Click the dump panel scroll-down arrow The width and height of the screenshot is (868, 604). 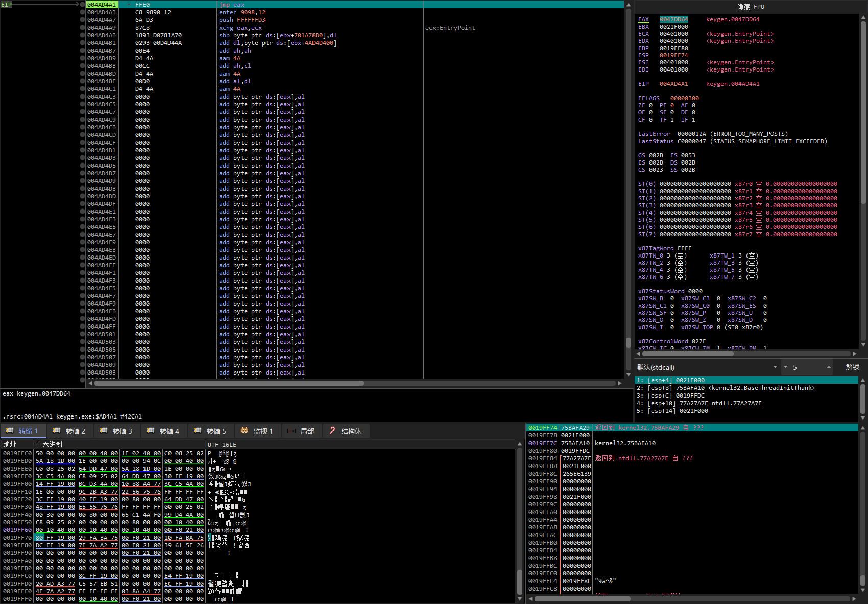click(x=520, y=599)
